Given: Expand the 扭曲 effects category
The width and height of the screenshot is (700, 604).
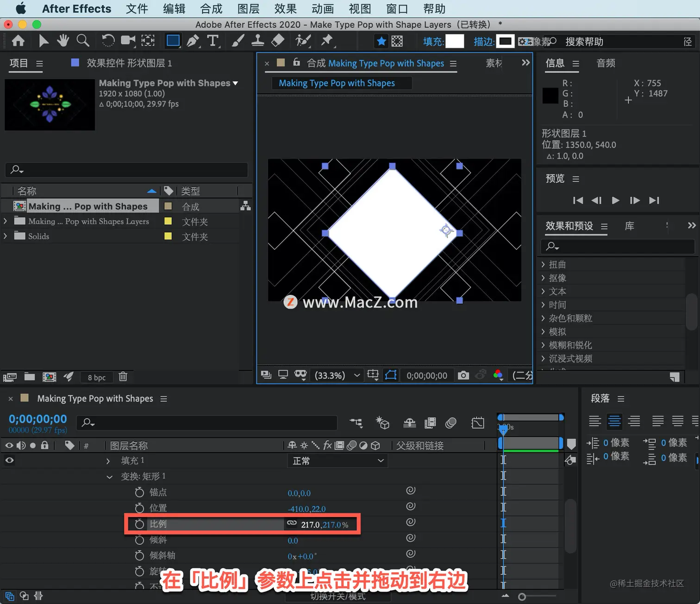Looking at the screenshot, I should pos(543,264).
